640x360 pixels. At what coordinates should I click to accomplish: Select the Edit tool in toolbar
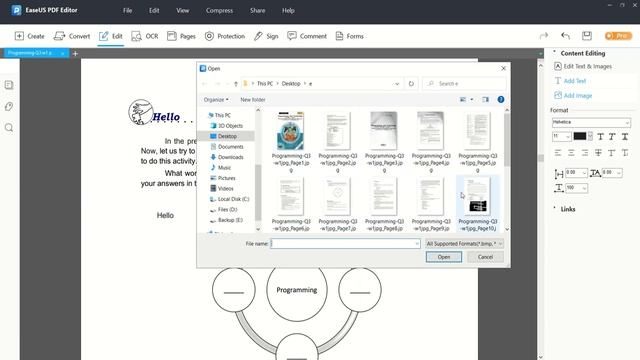tap(111, 36)
